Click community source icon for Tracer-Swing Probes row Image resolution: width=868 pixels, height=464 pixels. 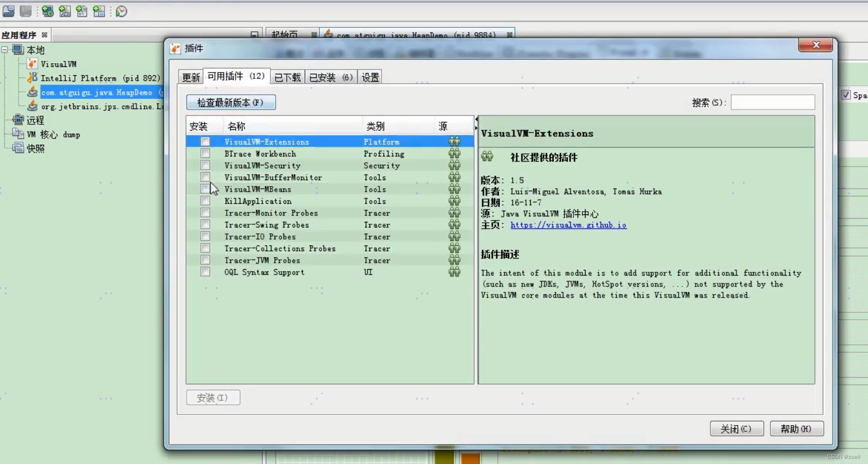(x=454, y=225)
